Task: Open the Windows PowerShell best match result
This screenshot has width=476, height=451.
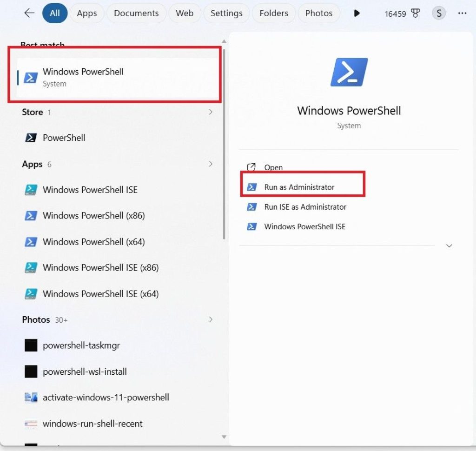Action: [119, 78]
